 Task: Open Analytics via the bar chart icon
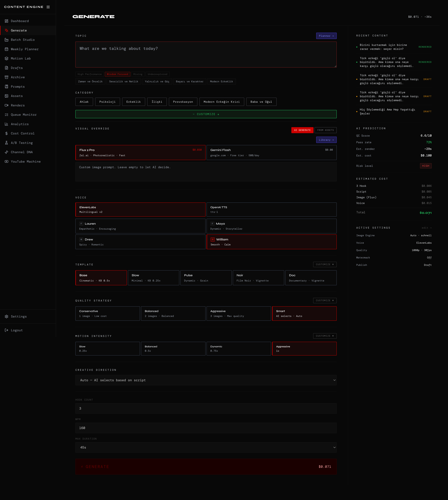click(x=7, y=124)
